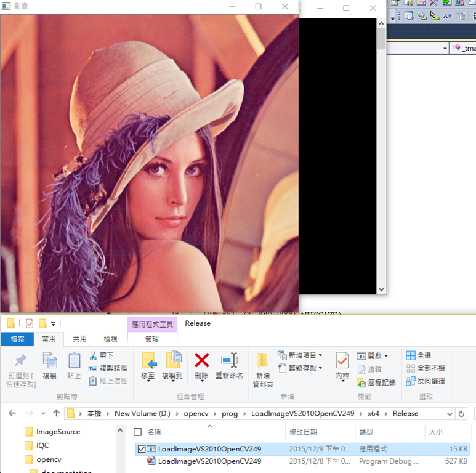This screenshot has width=476, height=473.
Task: Click the Cut (剪下) scissors icon
Action: [x=93, y=355]
